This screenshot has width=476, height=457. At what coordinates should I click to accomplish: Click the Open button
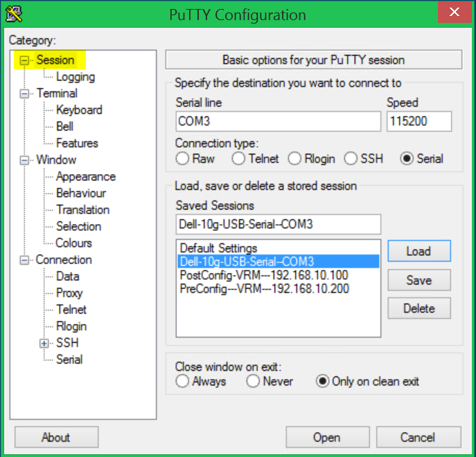(328, 438)
